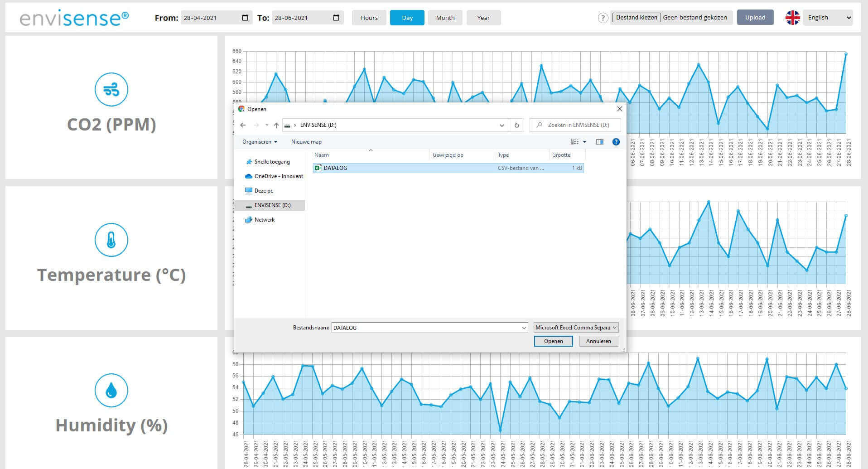Click the DATALOG CSV file icon
868x469 pixels.
pyautogui.click(x=318, y=168)
